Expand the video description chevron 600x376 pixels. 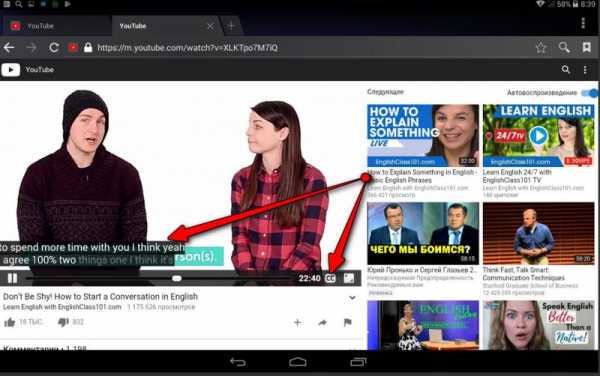[352, 298]
